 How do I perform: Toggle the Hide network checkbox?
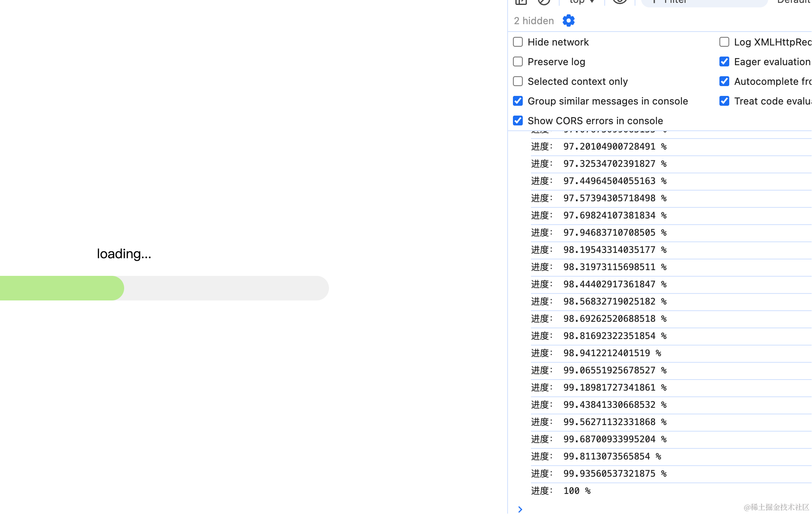pos(518,42)
